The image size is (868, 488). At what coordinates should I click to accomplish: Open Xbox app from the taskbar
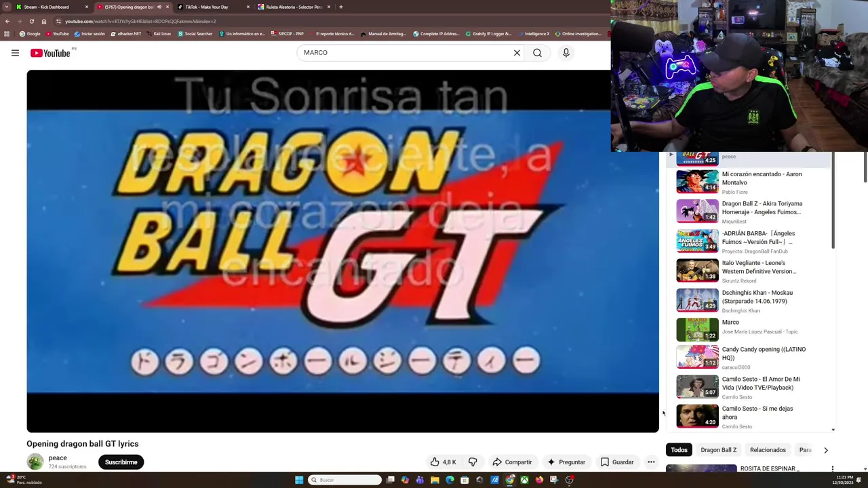(524, 480)
